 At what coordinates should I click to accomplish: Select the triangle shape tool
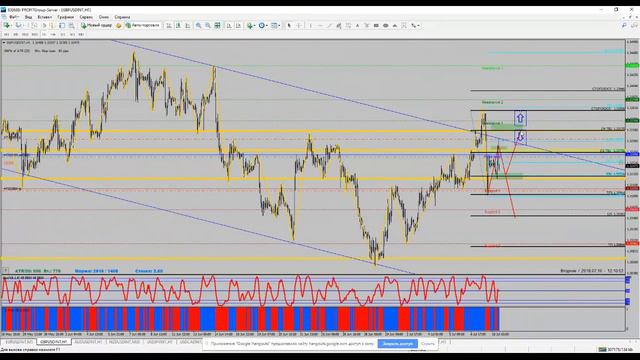point(395,25)
